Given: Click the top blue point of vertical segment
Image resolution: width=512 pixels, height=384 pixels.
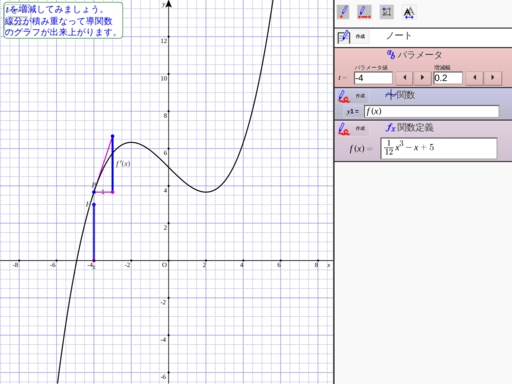Looking at the screenshot, I should click(x=113, y=136).
